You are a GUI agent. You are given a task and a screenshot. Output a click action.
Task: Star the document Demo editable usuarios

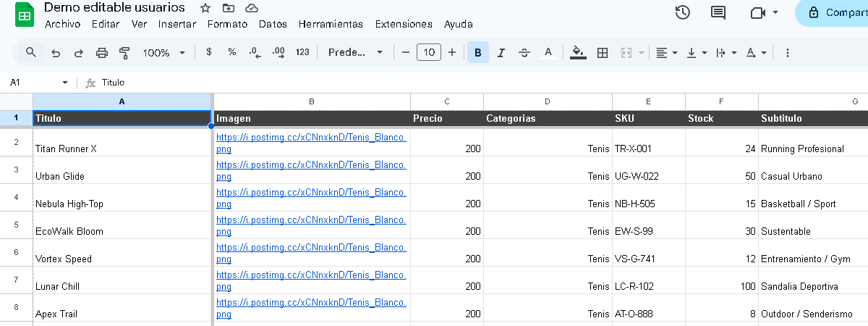pos(205,8)
